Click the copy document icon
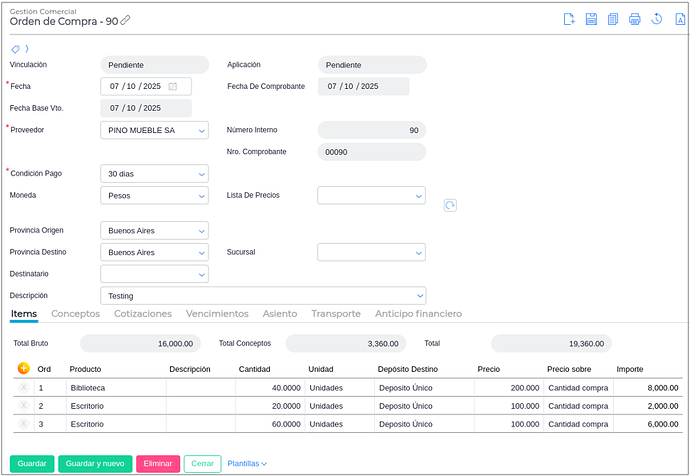 (613, 19)
